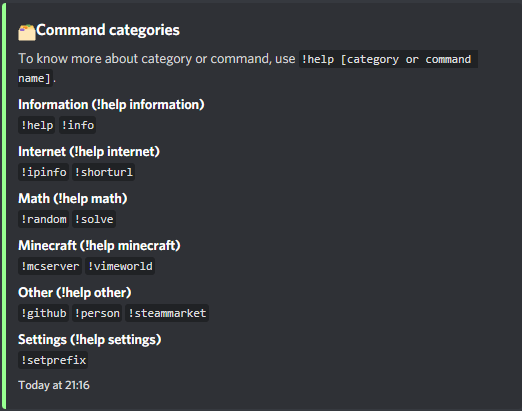Click the Internet (!help internet) heading
The width and height of the screenshot is (522, 411).
pyautogui.click(x=89, y=152)
